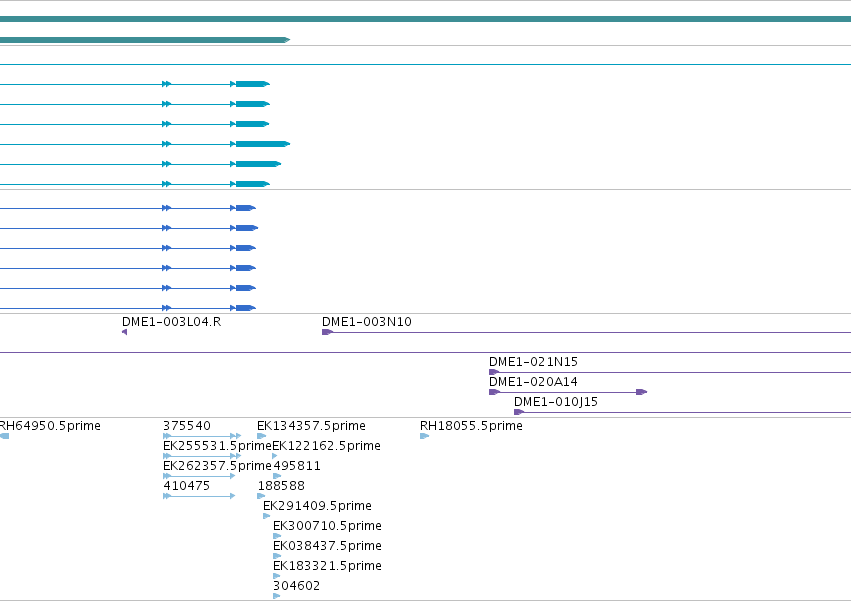Select the 188588 feature label
Image resolution: width=851 pixels, height=601 pixels.
[282, 486]
